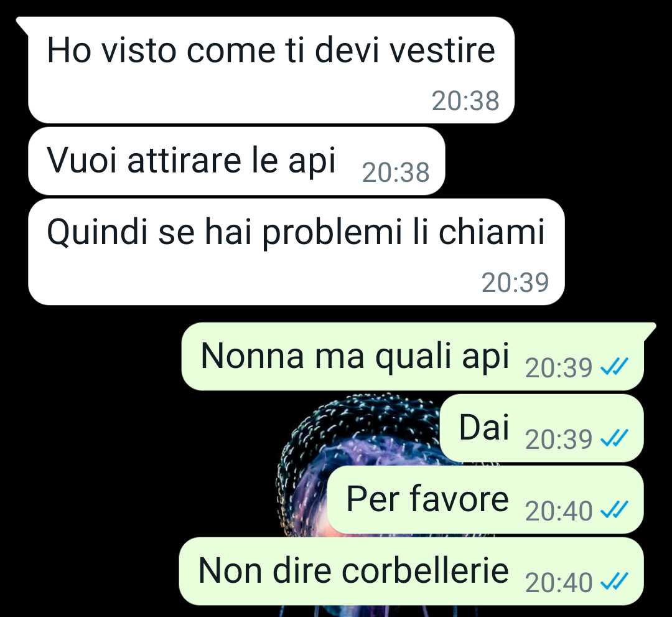Click the 20:40 timestamp beside "Per favore"

tap(559, 511)
